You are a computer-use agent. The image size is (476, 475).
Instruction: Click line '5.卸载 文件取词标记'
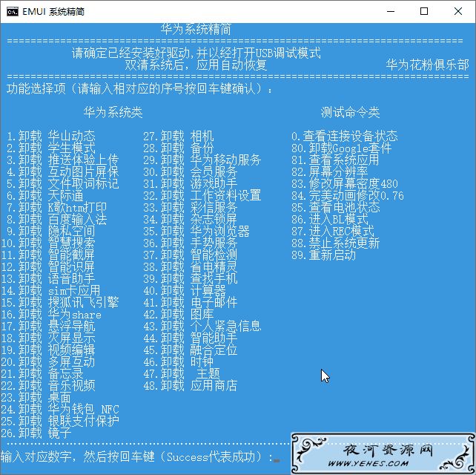tap(63, 183)
